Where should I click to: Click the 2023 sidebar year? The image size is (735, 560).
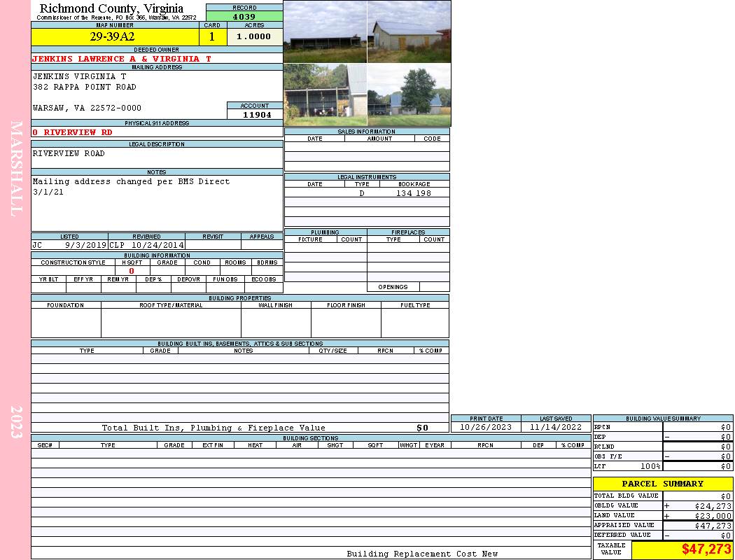coord(16,422)
